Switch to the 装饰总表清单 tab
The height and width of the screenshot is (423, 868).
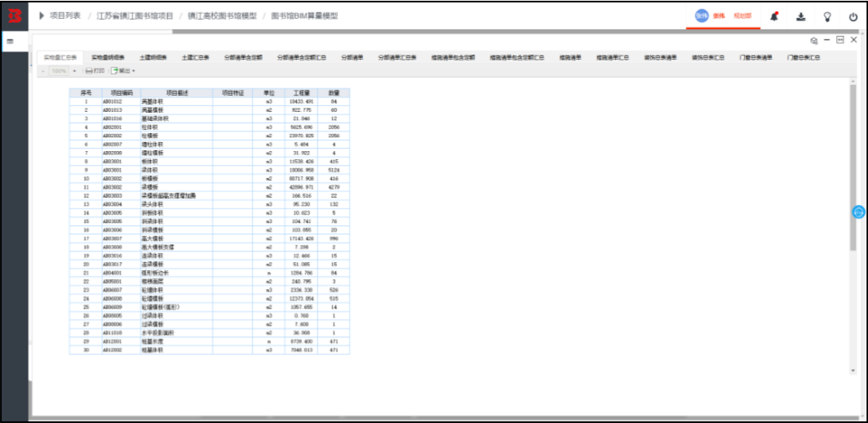pos(661,57)
